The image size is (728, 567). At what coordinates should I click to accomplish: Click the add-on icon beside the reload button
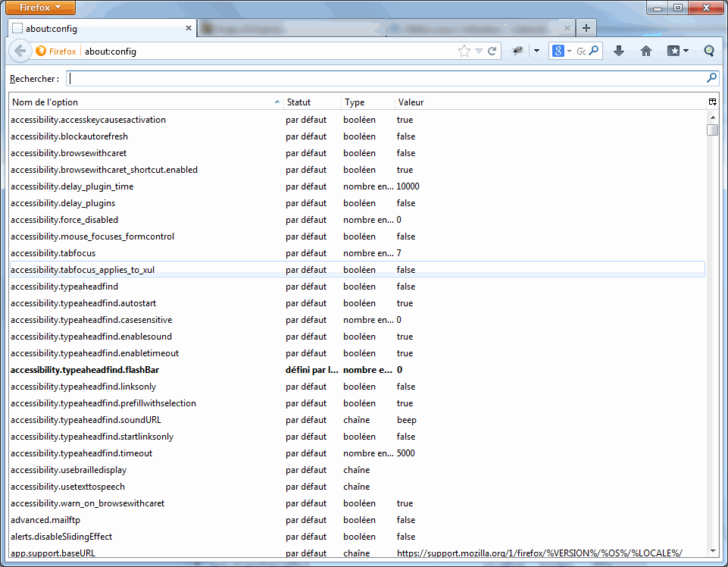pyautogui.click(x=517, y=51)
